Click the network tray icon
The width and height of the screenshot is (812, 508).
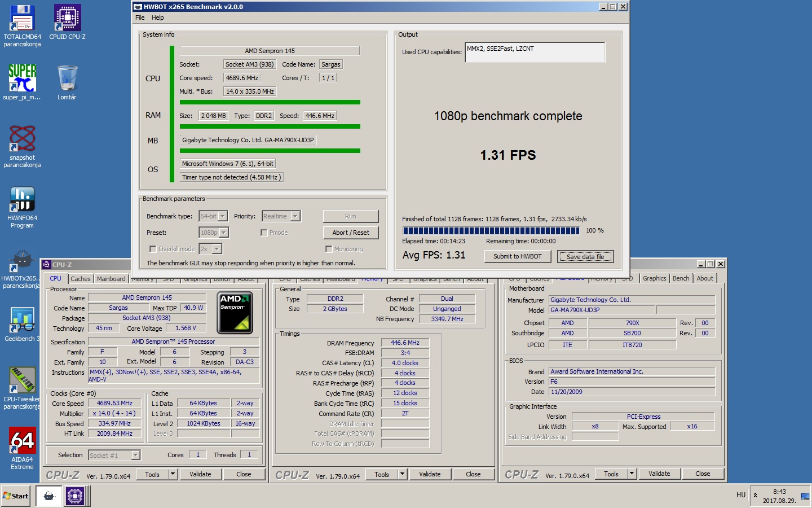click(x=805, y=496)
